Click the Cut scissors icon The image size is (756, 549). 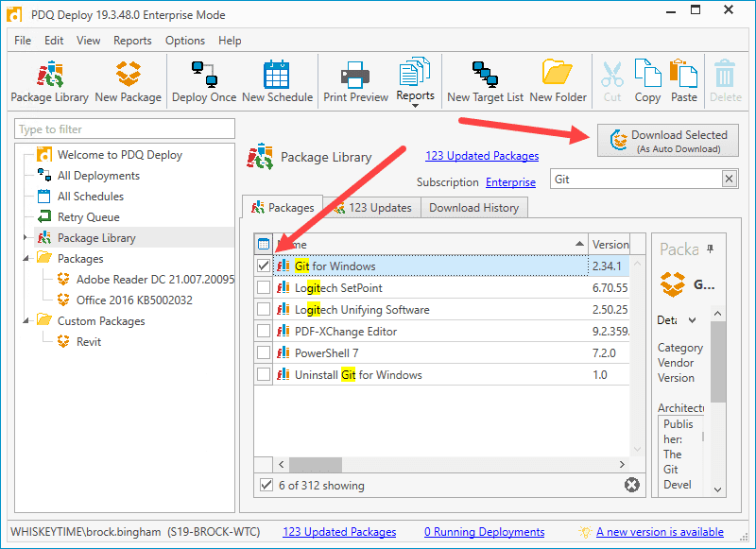click(x=611, y=81)
